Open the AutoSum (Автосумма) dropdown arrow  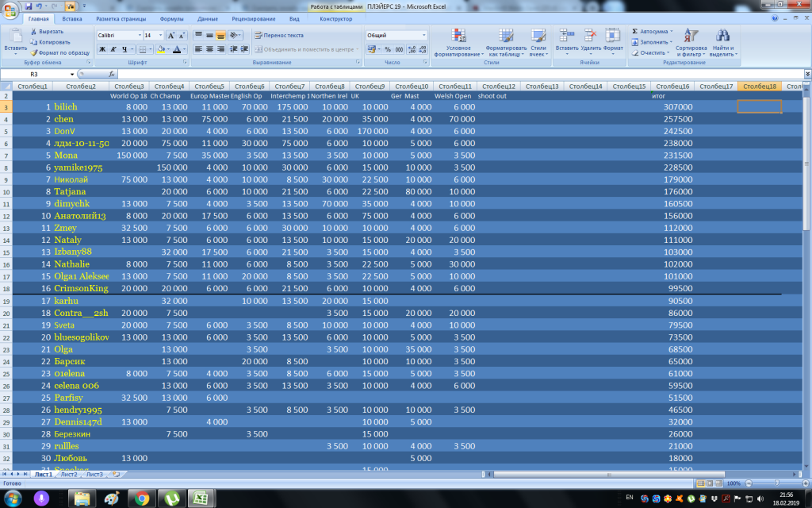[672, 31]
